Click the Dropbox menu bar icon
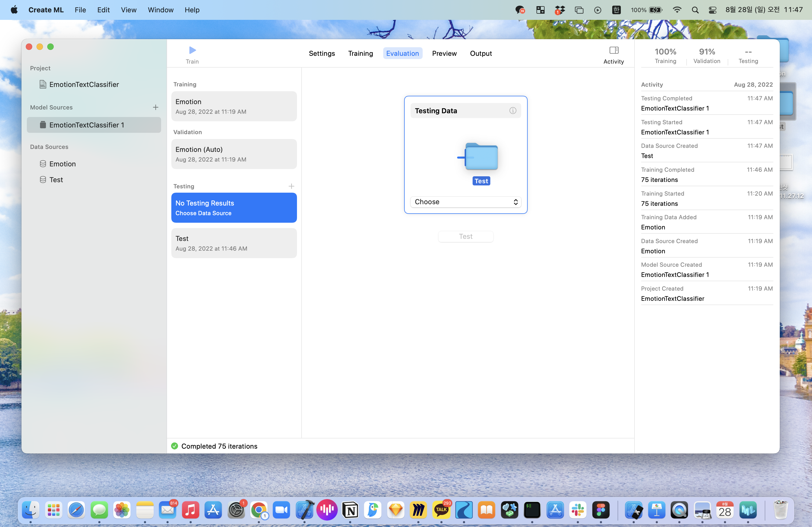The image size is (812, 527). (x=560, y=10)
